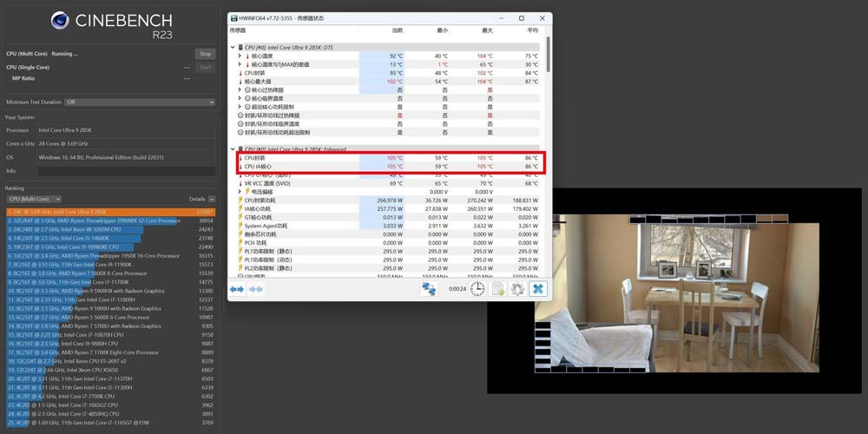The image size is (868, 434).
Task: Click the 平均 column header
Action: coord(532,30)
